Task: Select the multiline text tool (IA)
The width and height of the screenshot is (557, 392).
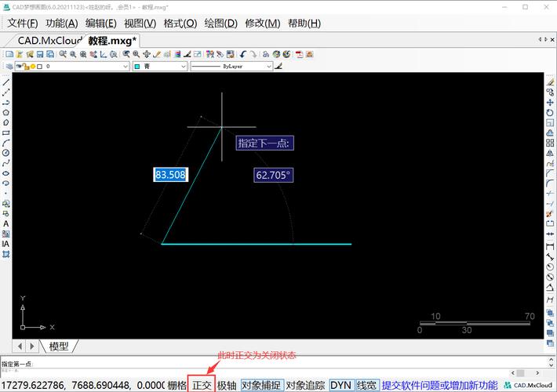Action: 5,244
